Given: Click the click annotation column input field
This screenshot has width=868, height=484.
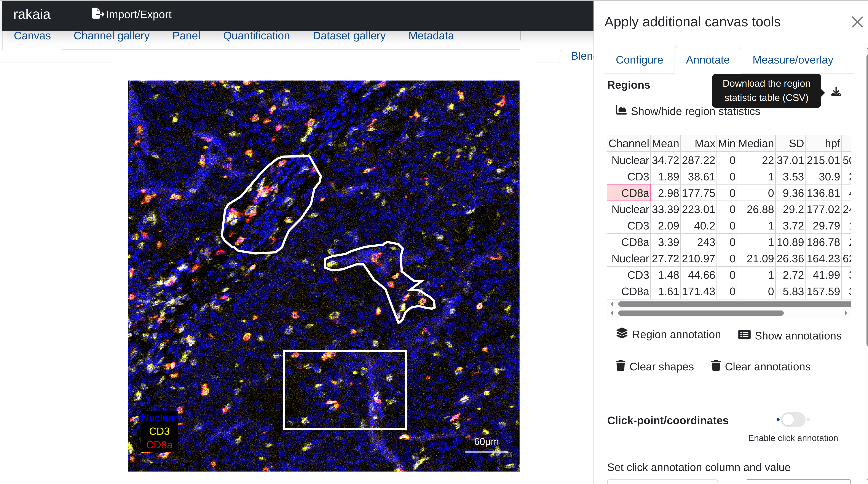Looking at the screenshot, I should [662, 482].
